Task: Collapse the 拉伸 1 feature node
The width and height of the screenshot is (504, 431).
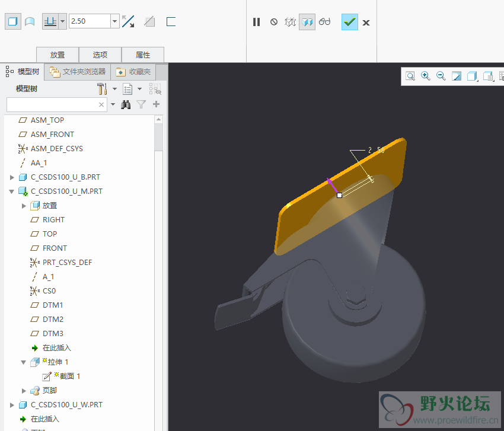Action: click(24, 362)
